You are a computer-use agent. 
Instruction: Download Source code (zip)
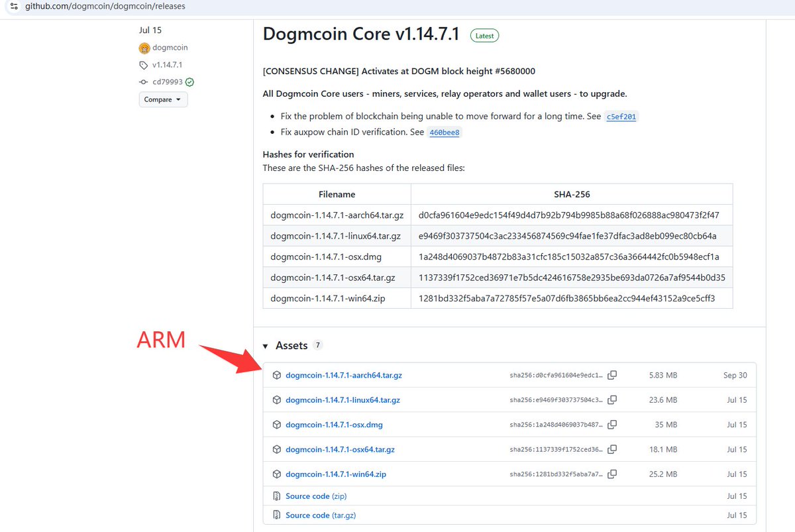coord(316,496)
